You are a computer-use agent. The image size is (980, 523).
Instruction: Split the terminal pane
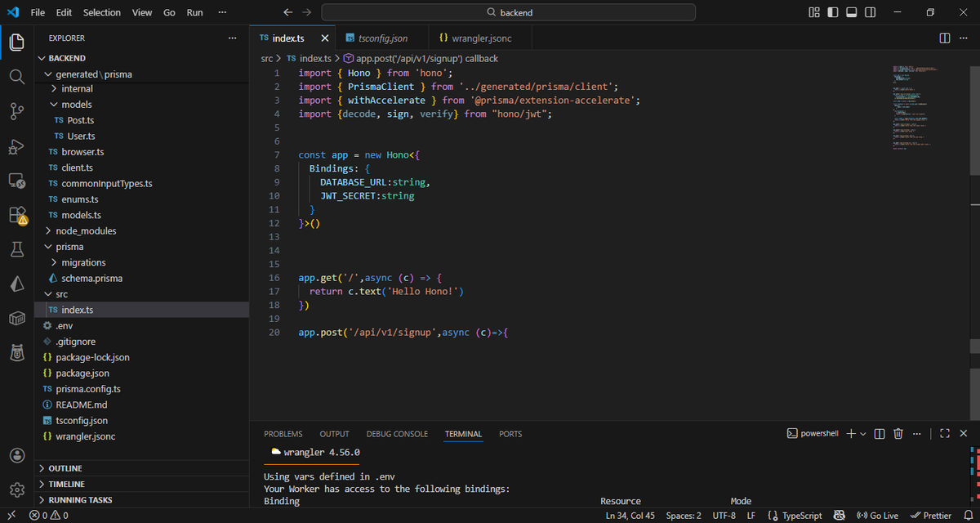pyautogui.click(x=880, y=433)
